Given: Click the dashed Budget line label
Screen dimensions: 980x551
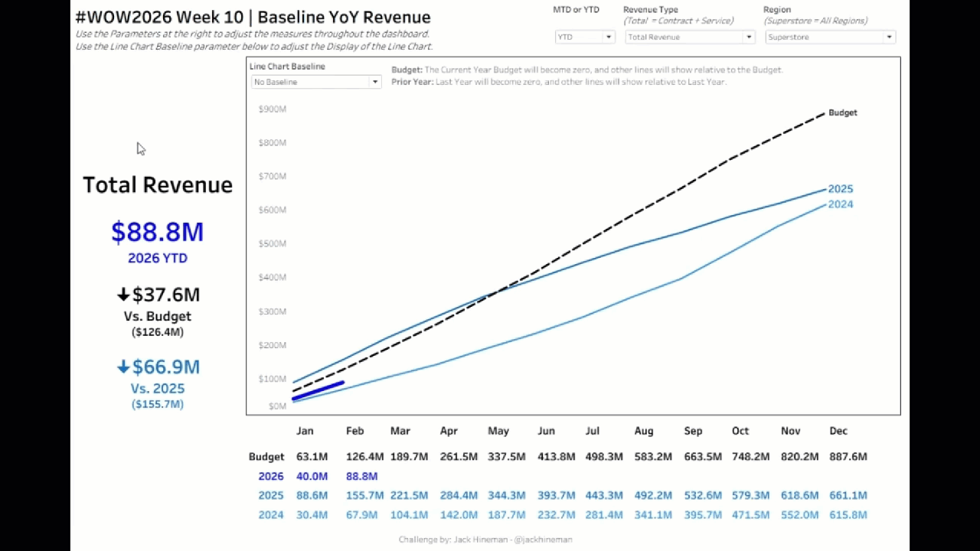Looking at the screenshot, I should (x=842, y=112).
